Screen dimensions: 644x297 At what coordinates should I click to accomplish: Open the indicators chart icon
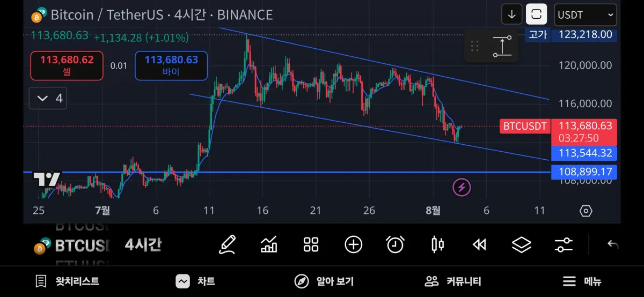coord(269,245)
